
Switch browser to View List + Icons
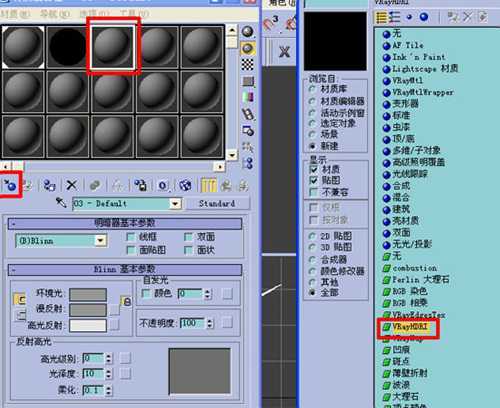tap(395, 17)
